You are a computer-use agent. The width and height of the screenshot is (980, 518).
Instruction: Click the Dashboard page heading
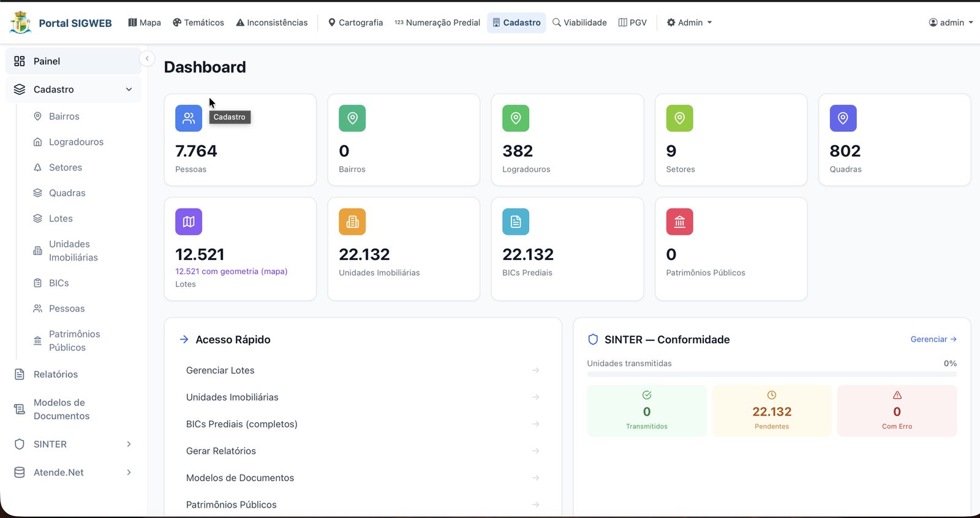(x=205, y=67)
